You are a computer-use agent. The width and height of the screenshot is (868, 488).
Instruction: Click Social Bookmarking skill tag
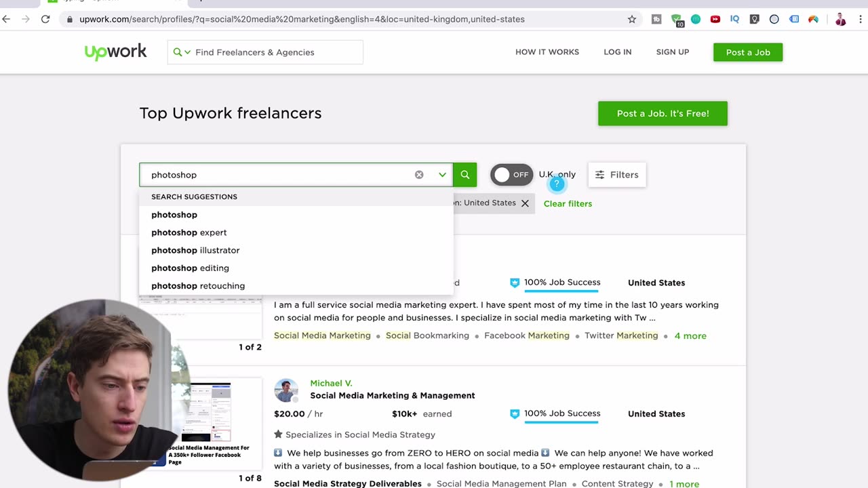tap(427, 335)
